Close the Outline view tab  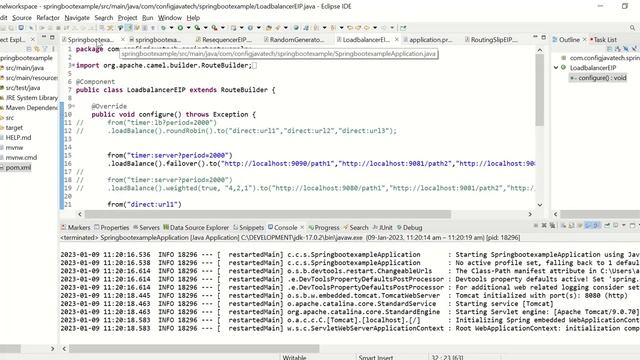point(584,40)
